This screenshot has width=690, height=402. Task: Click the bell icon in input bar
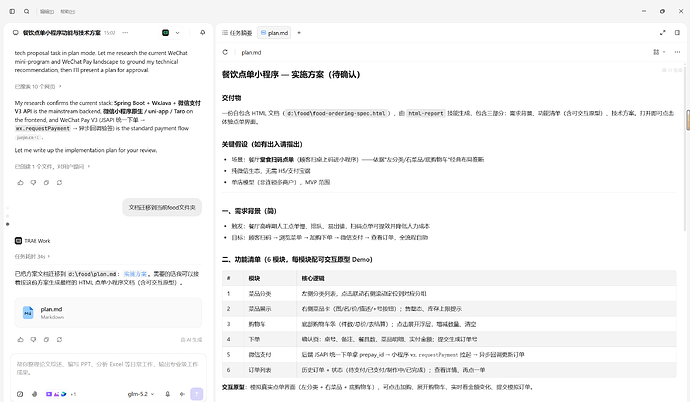[167, 394]
